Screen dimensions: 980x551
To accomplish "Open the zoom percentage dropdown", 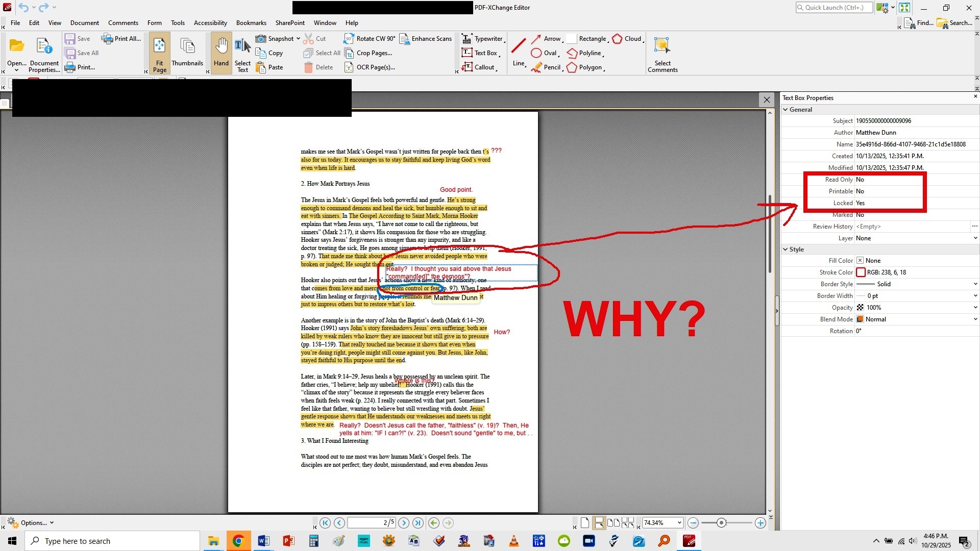I will click(x=679, y=523).
